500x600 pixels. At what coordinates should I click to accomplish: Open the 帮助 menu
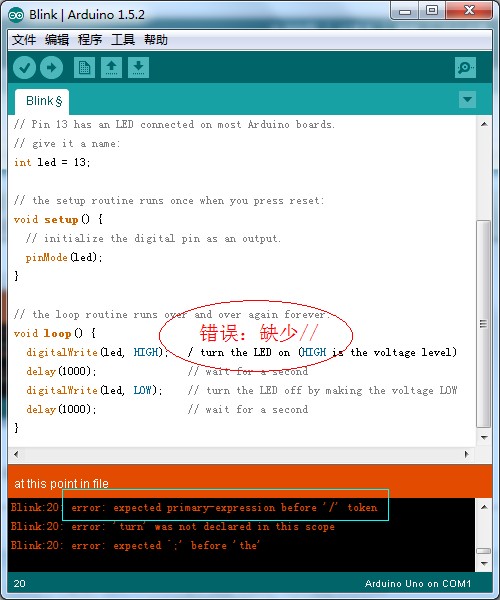[156, 39]
